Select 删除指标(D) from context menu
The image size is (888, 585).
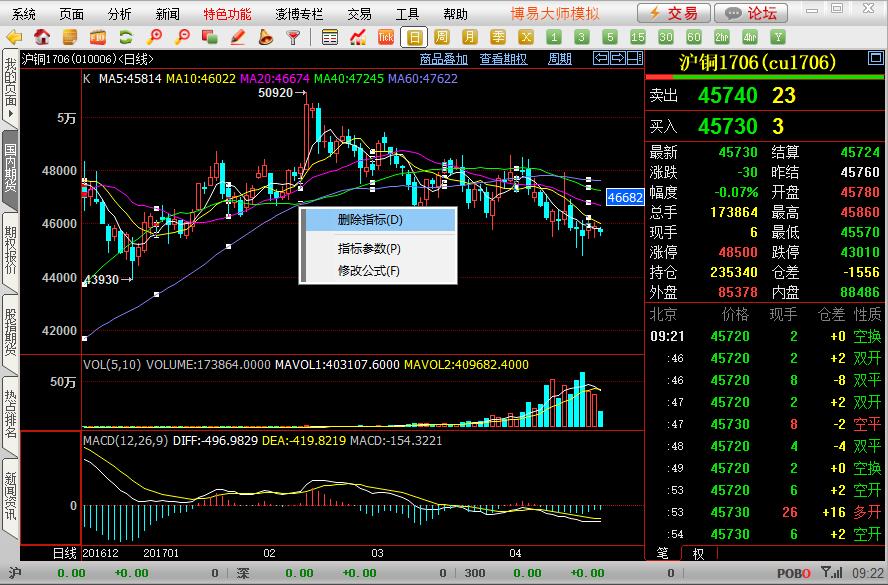(x=370, y=220)
